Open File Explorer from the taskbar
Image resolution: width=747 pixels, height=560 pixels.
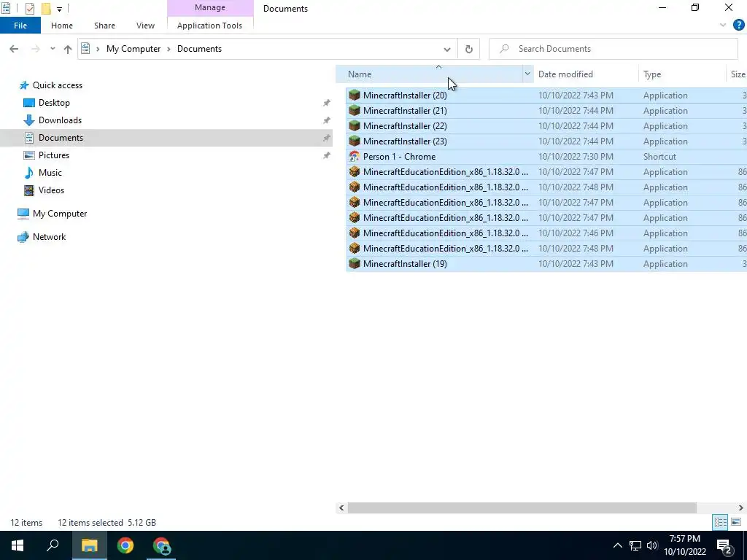89,545
